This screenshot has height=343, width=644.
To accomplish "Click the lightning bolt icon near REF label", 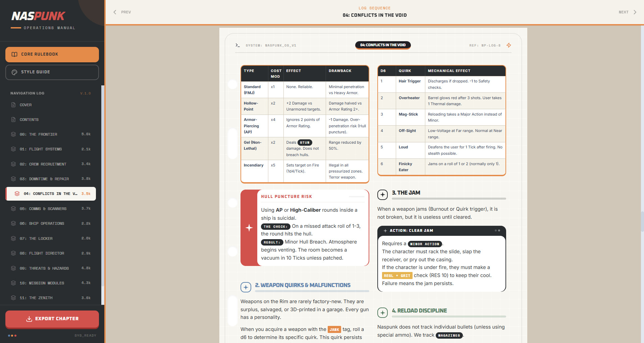I will (509, 45).
